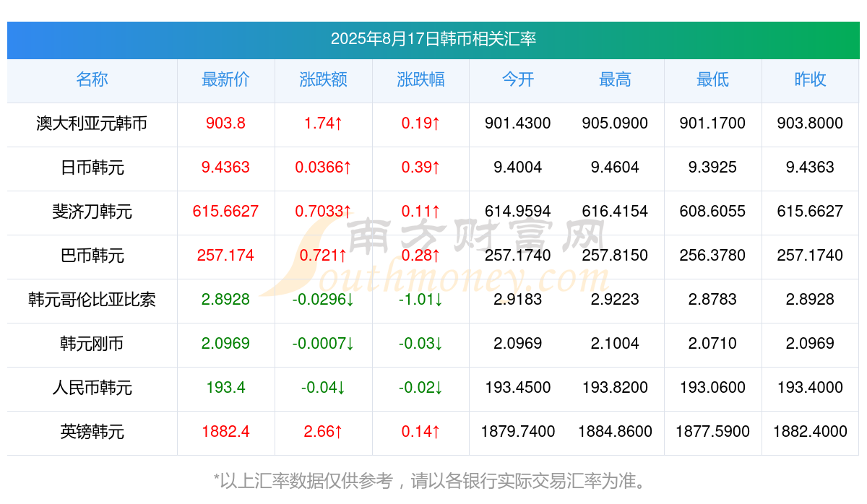Click opening value 2.9183

coord(518,300)
